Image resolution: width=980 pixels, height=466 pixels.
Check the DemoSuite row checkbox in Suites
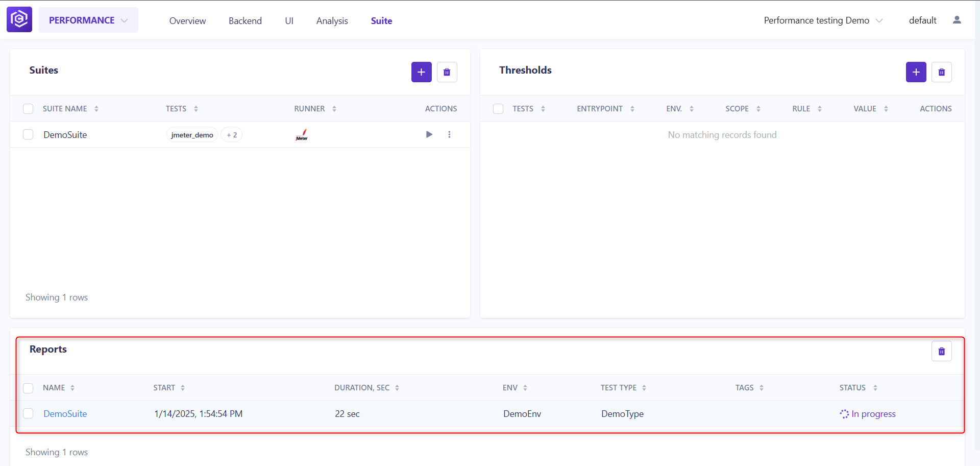click(x=28, y=134)
